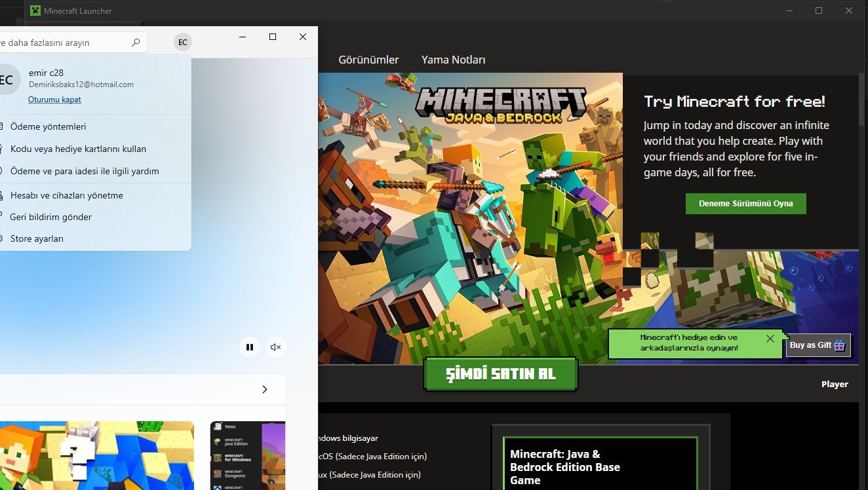Click the search magnifier icon in Microsoft Store
Image resolution: width=868 pixels, height=490 pixels.
click(x=136, y=43)
